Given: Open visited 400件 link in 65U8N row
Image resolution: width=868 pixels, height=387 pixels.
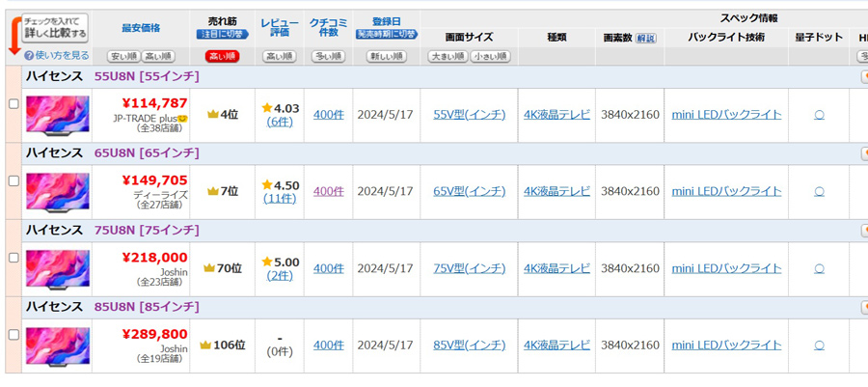Looking at the screenshot, I should click(x=328, y=191).
